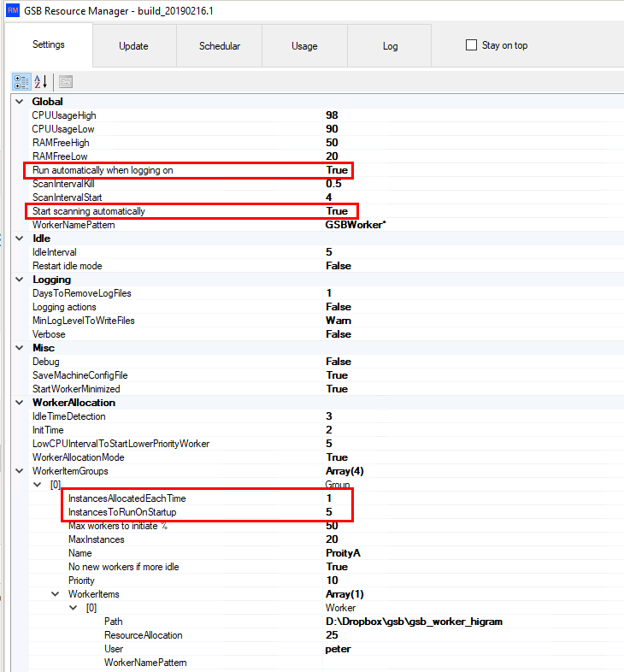Open the Property Pages toolbar icon
Screen dimensions: 624x672
click(66, 81)
